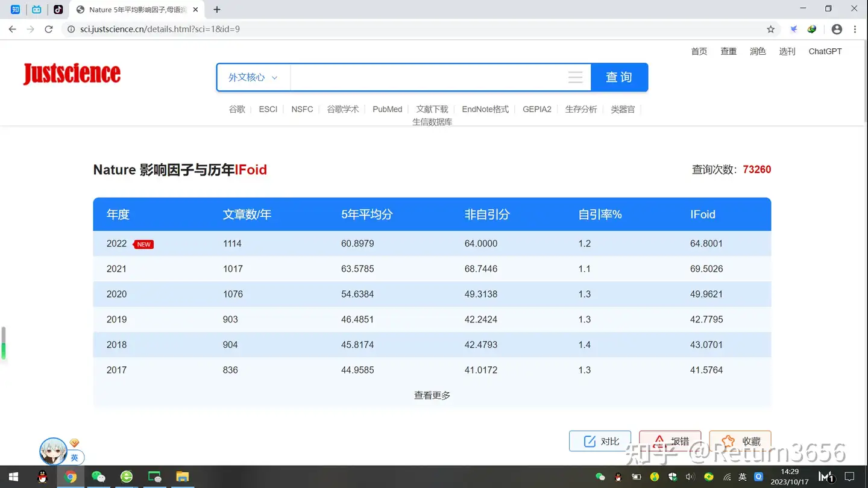Select the IFoid value 43.0701
The height and width of the screenshot is (488, 868).
coord(706,345)
